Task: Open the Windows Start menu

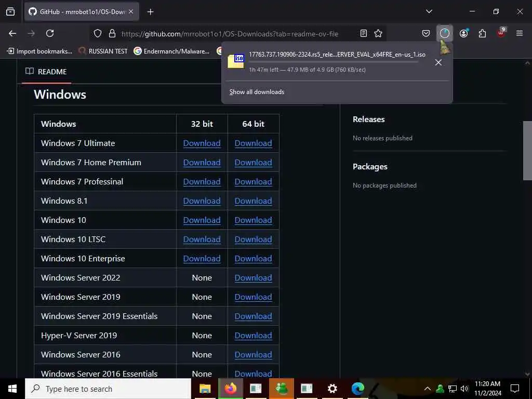Action: pyautogui.click(x=12, y=389)
